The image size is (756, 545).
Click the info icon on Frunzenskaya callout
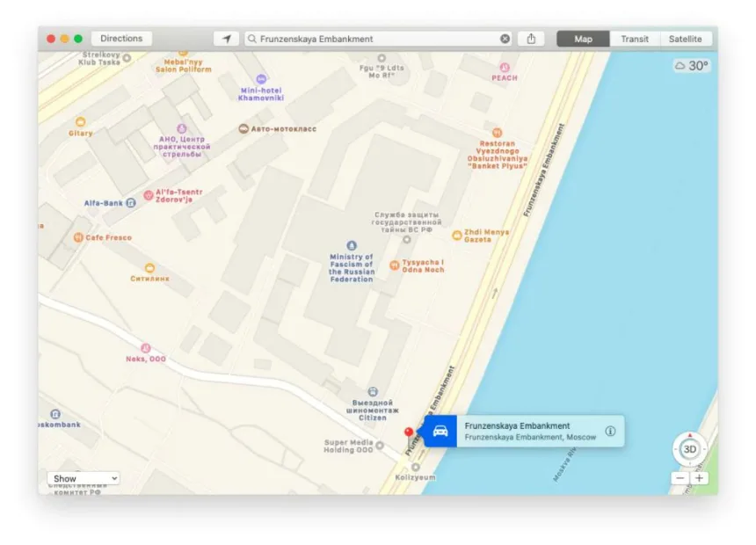pyautogui.click(x=610, y=432)
